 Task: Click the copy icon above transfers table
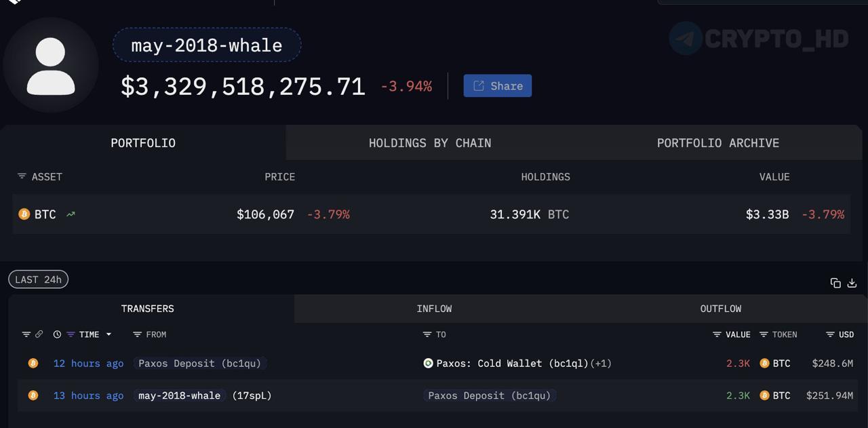(835, 283)
